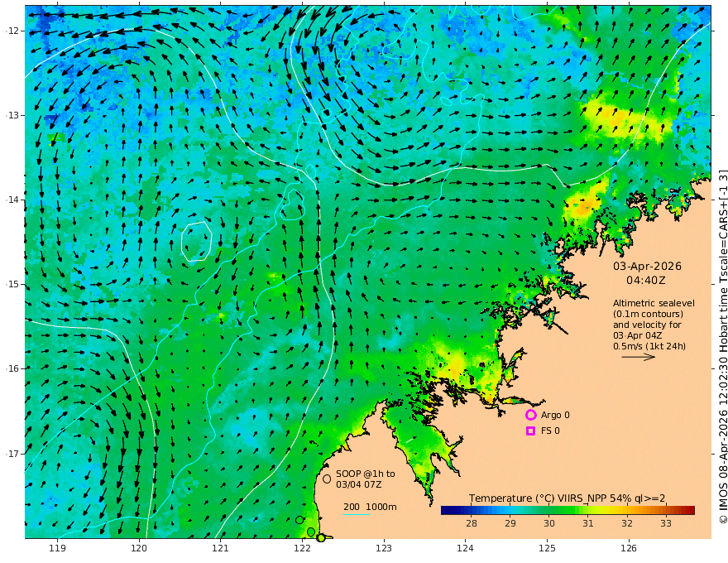Click longitude label 126 on x-axis

(x=629, y=548)
